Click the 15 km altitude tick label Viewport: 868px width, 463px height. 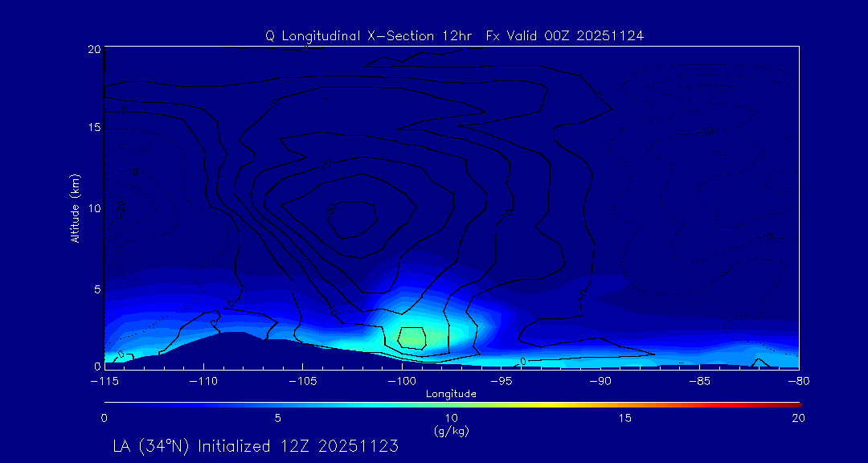pos(93,129)
